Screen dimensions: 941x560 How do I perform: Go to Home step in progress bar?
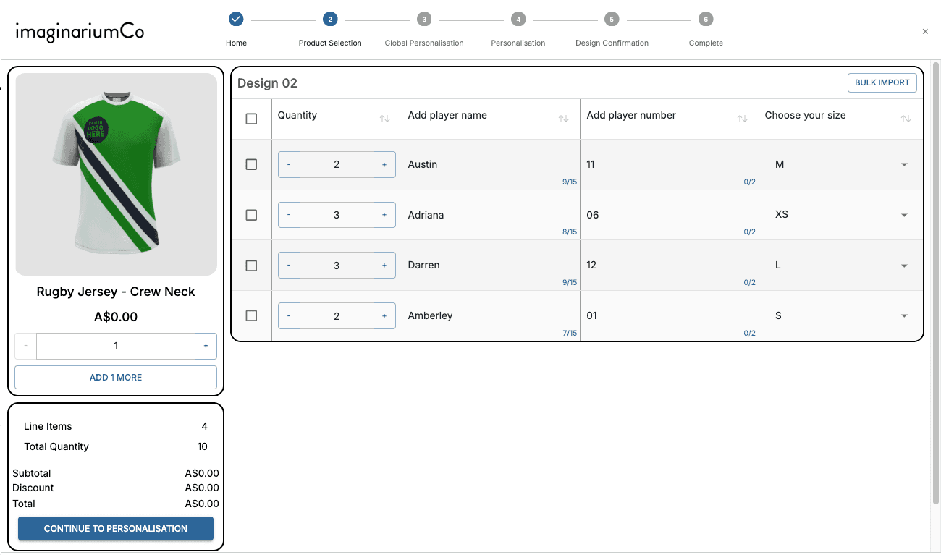(236, 20)
